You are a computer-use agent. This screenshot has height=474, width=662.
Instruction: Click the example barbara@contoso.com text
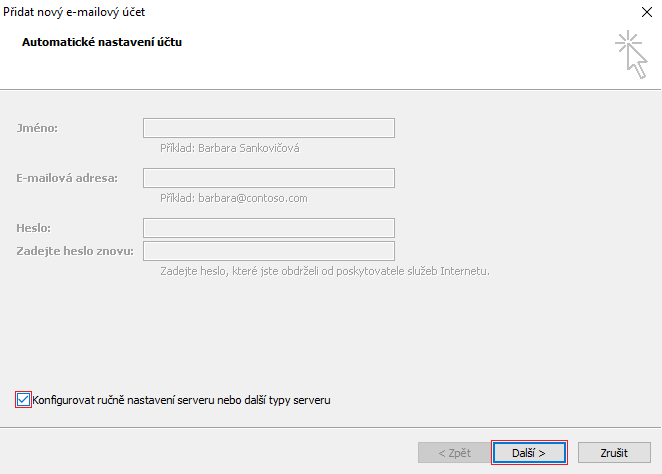click(x=233, y=198)
